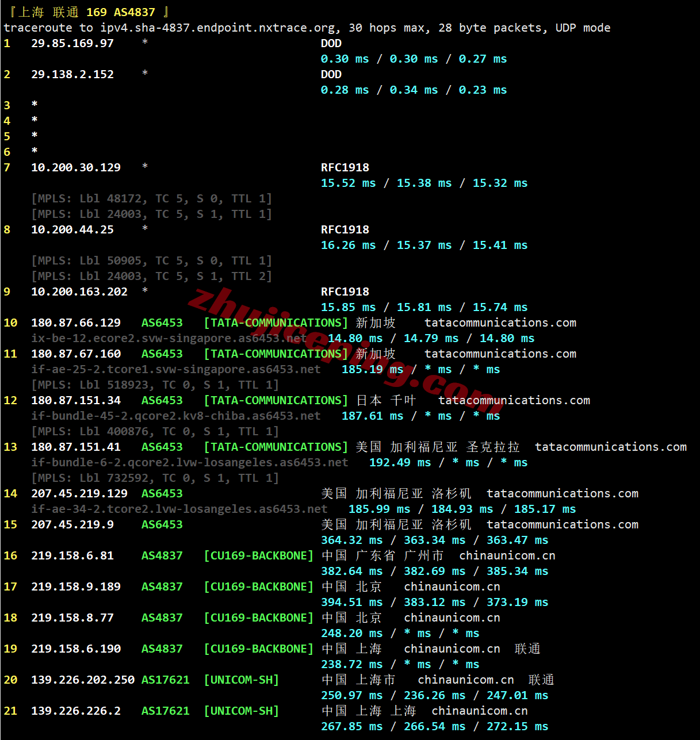This screenshot has height=740, width=700.
Task: Click chinaunicom.cn on hop 18 row
Action: [452, 618]
